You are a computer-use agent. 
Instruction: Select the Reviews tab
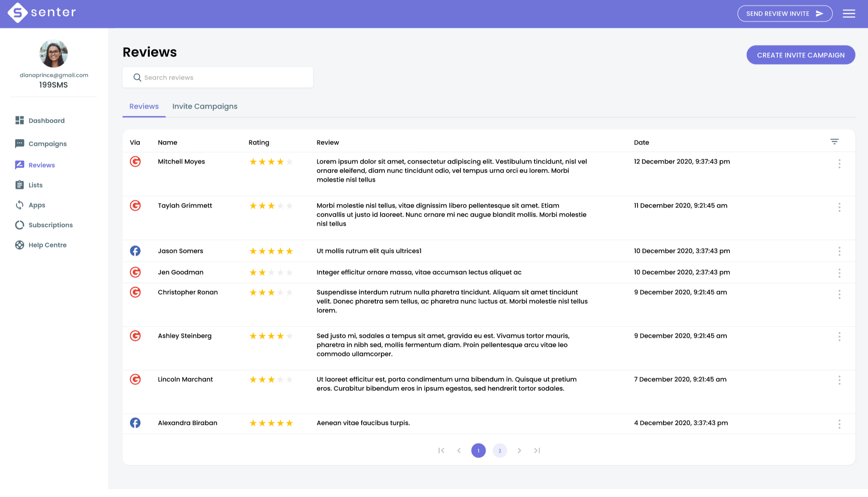point(144,107)
